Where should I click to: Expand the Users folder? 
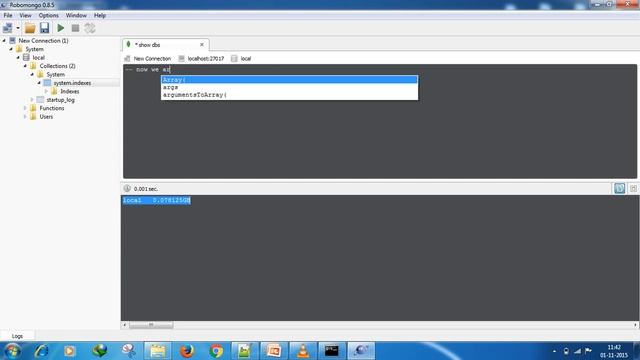click(25, 117)
